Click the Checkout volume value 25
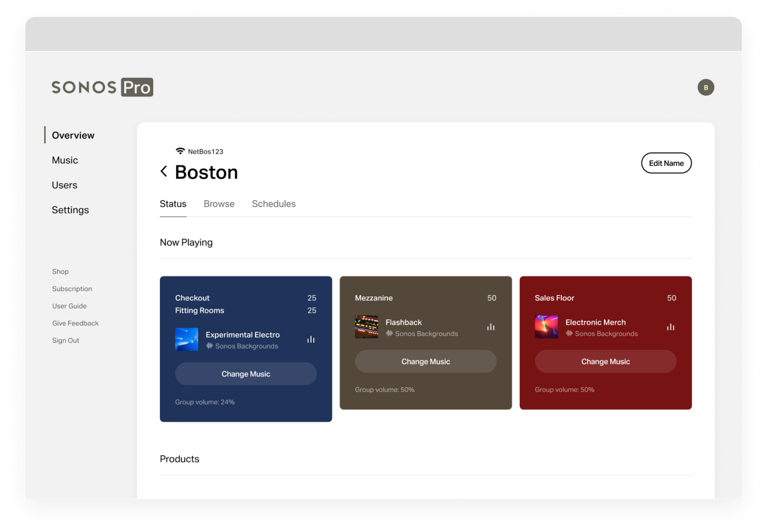This screenshot has width=767, height=532. 312,298
